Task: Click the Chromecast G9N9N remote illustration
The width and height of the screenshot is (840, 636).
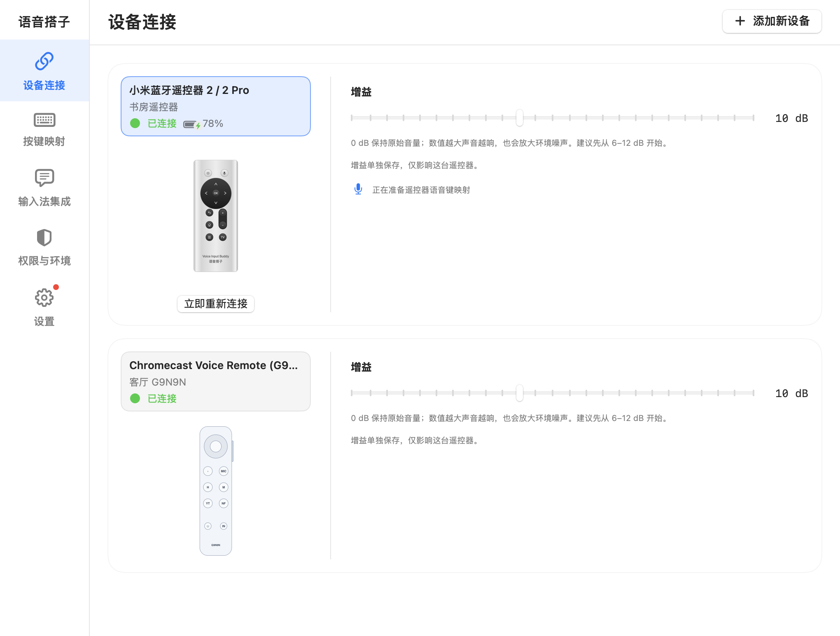Action: (216, 491)
